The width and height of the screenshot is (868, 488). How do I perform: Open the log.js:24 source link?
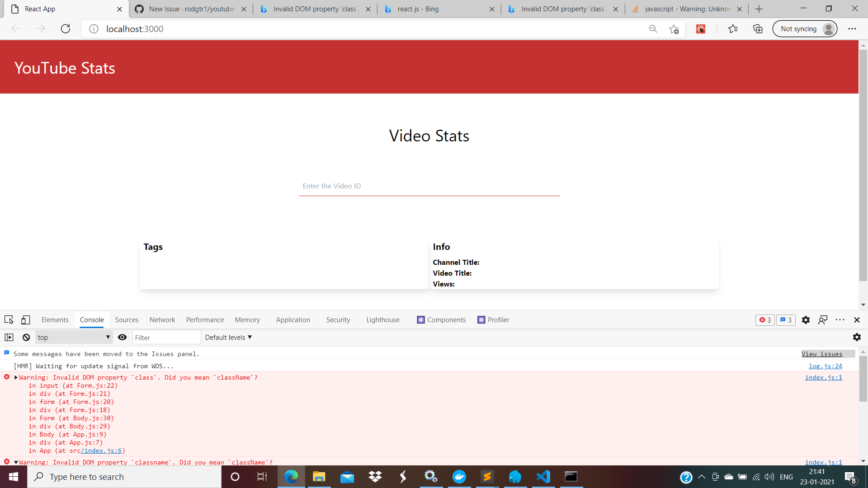tap(825, 366)
